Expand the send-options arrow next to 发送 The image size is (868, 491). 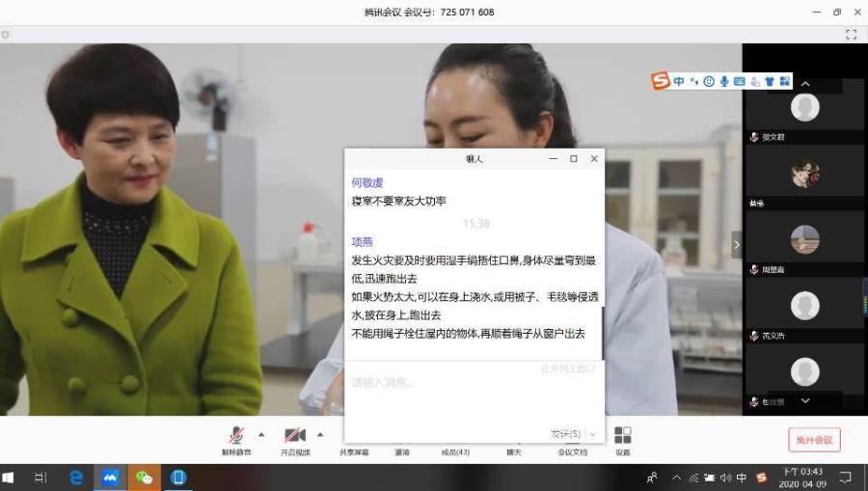click(x=593, y=434)
